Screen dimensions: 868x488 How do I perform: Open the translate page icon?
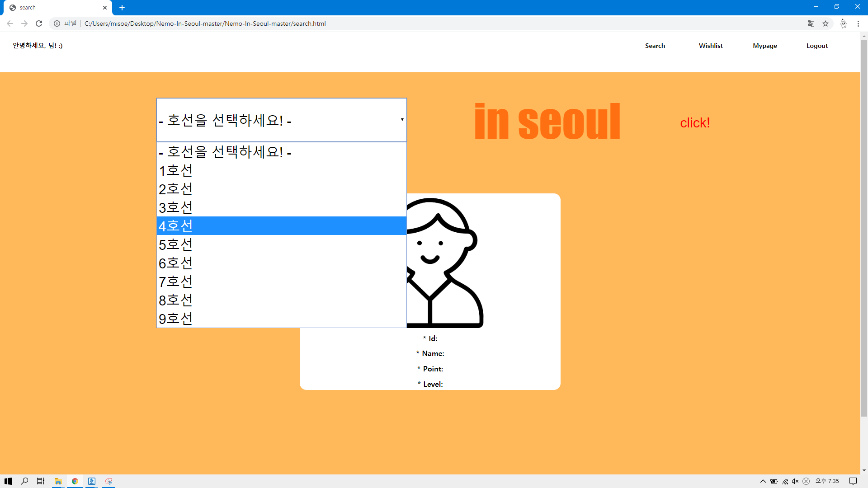(811, 23)
